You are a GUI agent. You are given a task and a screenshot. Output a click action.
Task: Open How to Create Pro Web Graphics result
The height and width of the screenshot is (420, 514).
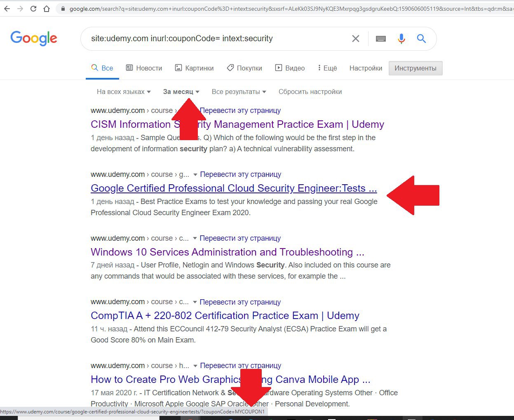[x=231, y=380]
